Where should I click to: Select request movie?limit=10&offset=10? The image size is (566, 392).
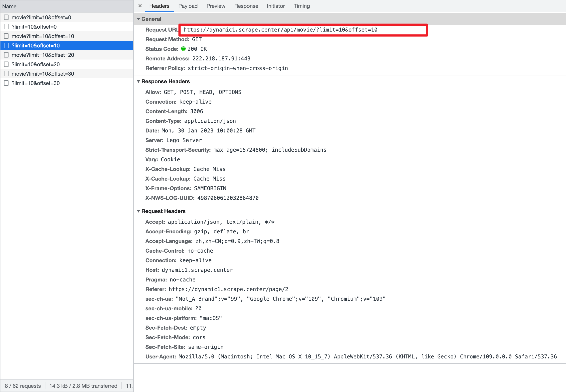click(67, 36)
